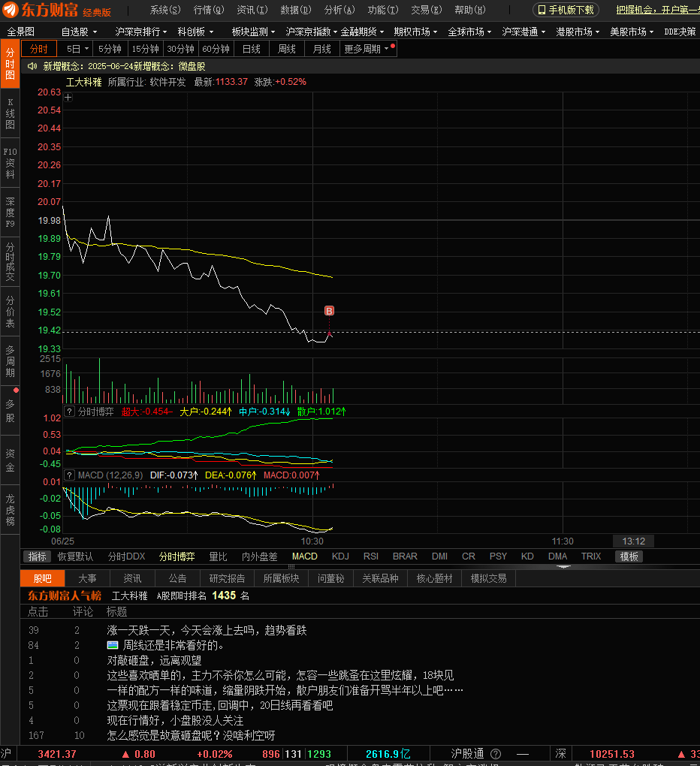This screenshot has width=700, height=766.
Task: Click the 模板 button
Action: 629,556
